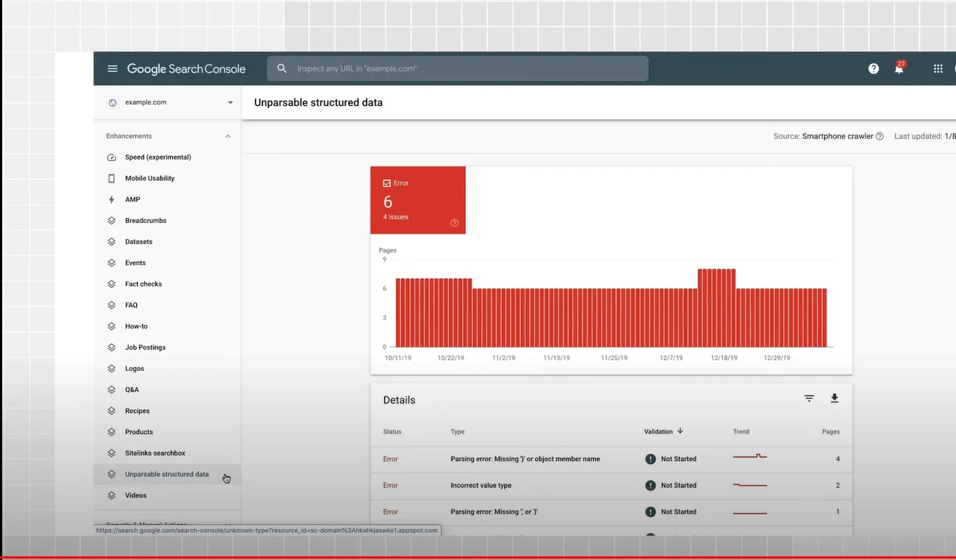Click the Videos layers icon

[112, 495]
